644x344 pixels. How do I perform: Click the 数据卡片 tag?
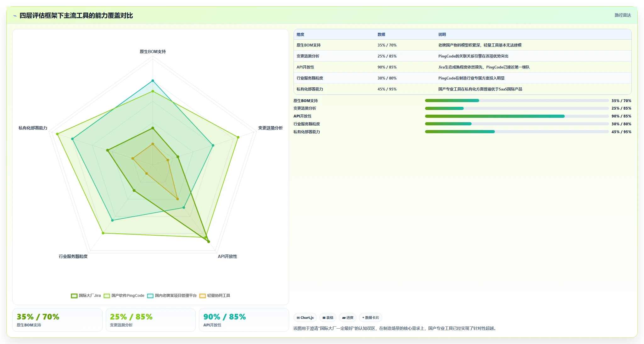371,318
